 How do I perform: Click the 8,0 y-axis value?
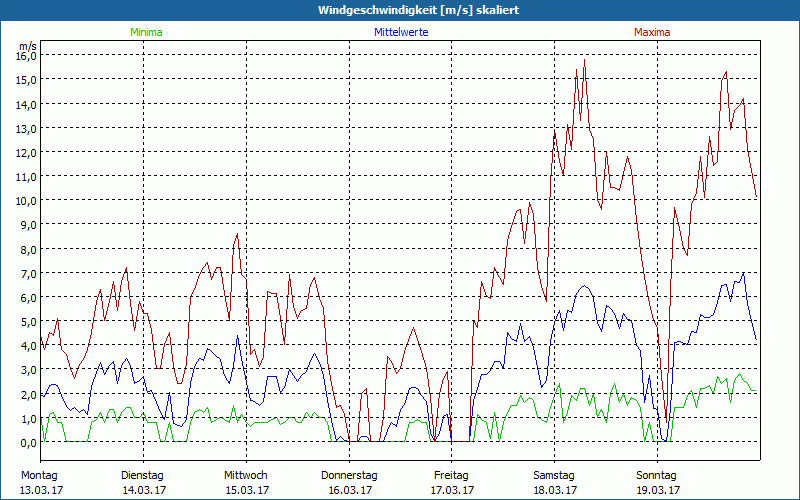point(28,249)
